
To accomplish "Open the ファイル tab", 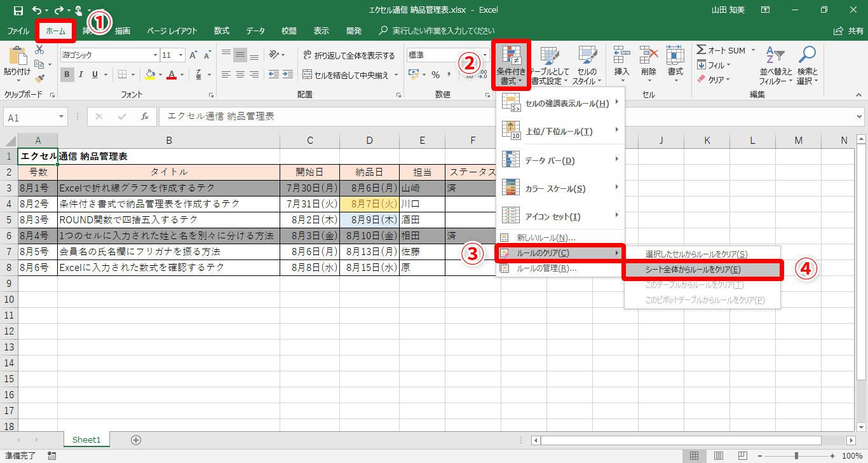I will click(18, 31).
